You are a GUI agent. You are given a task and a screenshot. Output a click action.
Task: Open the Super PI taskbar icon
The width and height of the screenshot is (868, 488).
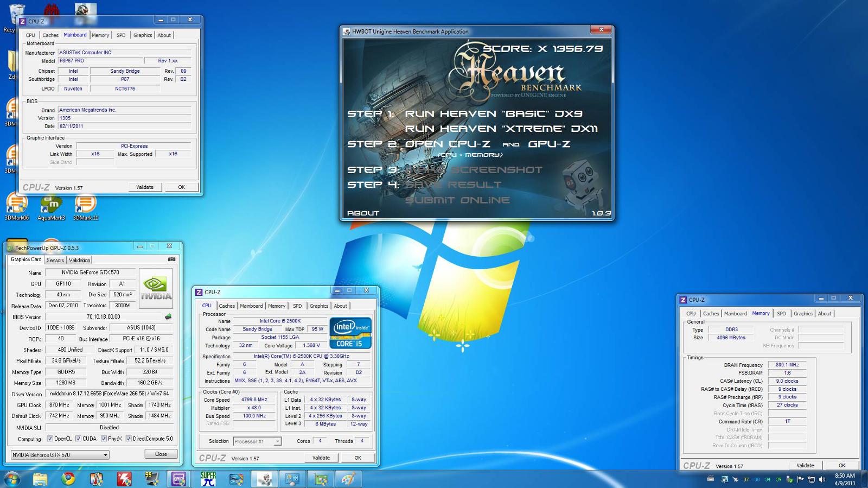(208, 479)
